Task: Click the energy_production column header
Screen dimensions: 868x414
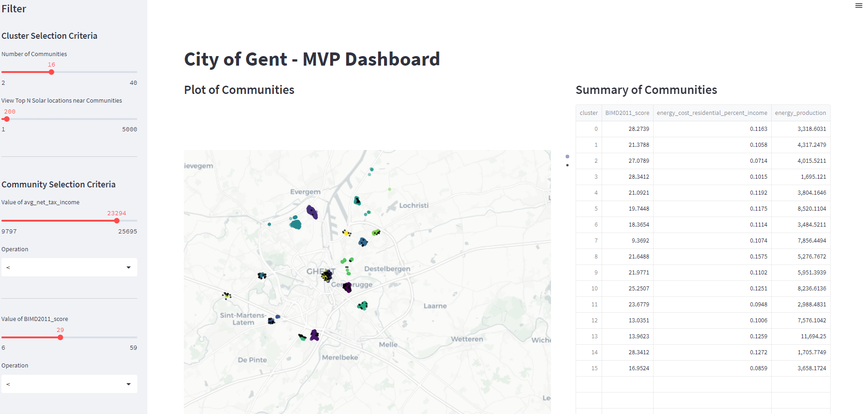Action: tap(800, 113)
